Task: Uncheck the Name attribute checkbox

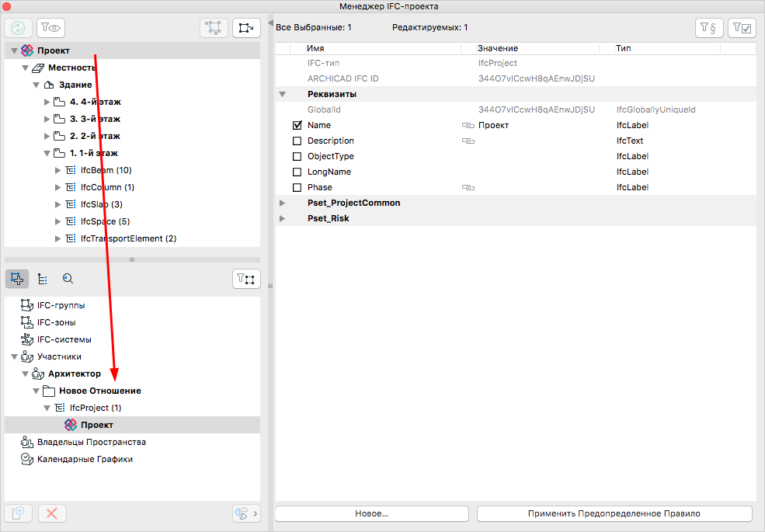Action: point(297,126)
